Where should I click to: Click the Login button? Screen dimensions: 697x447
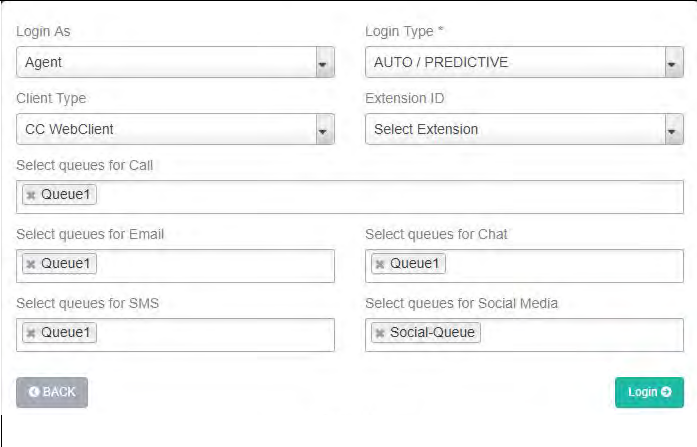click(648, 392)
